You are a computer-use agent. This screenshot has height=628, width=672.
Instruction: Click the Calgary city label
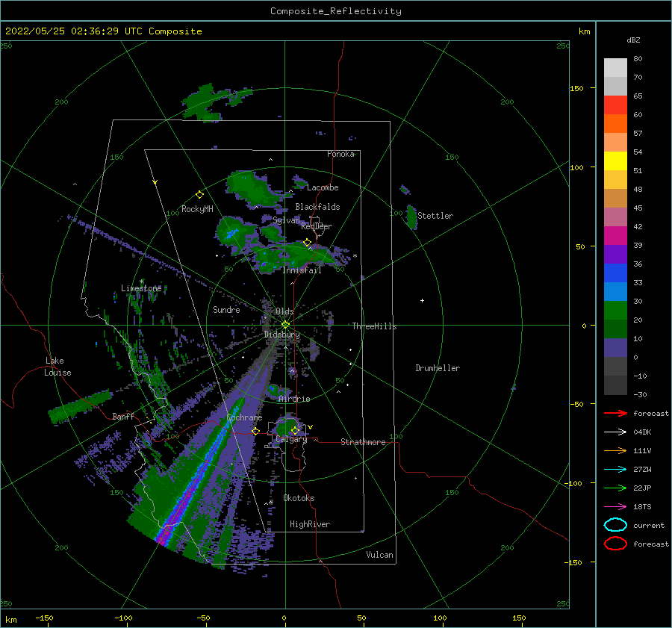[x=291, y=439]
